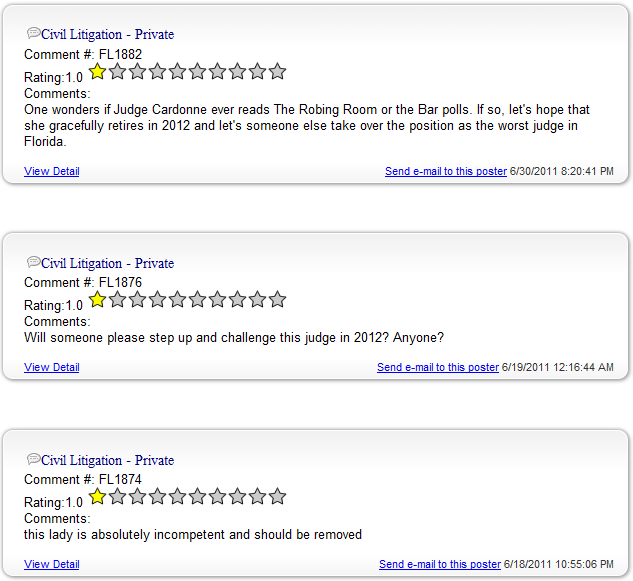Click the speech bubble icon for comment FL1882

(34, 33)
